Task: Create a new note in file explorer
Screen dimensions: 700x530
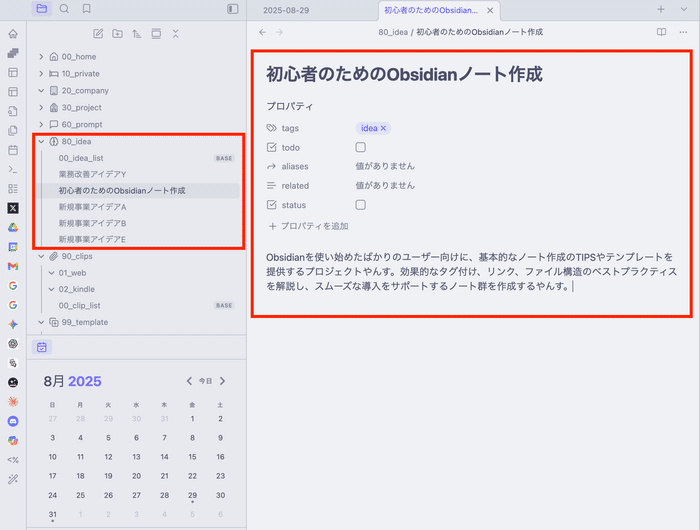Action: pyautogui.click(x=98, y=33)
